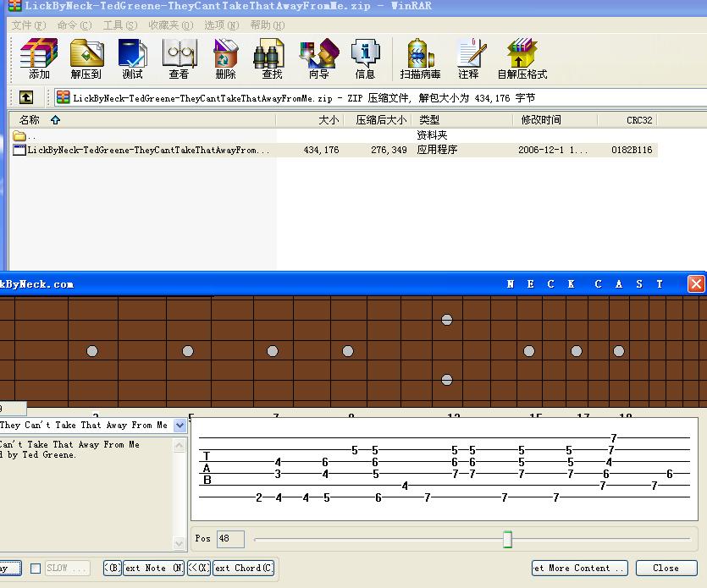
Task: Click the previous note (B) button
Action: 113,568
